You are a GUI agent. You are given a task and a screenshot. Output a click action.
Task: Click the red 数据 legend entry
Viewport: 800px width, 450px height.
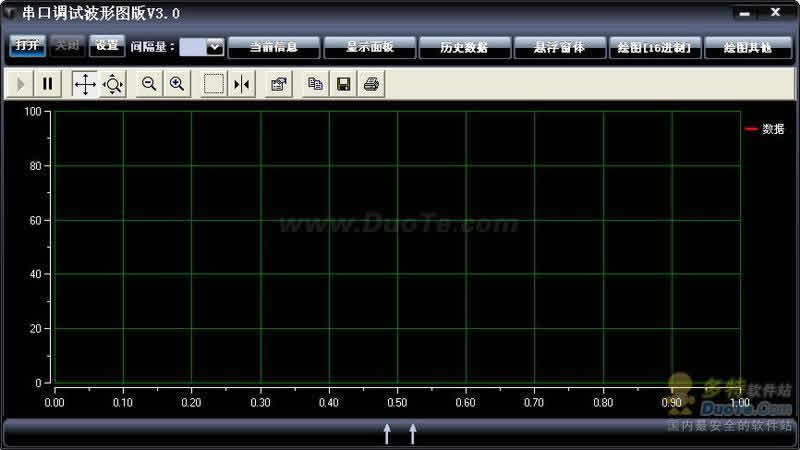point(765,129)
